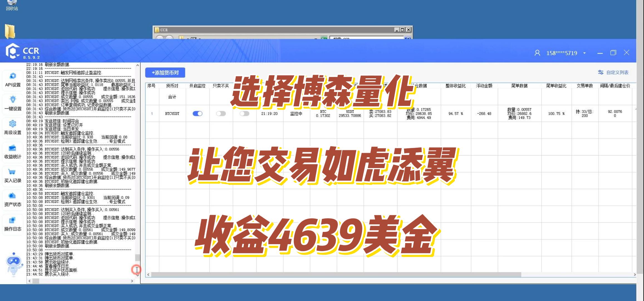Click the BTC 0.17302 balance cell
The width and height of the screenshot is (644, 301).
tap(323, 113)
